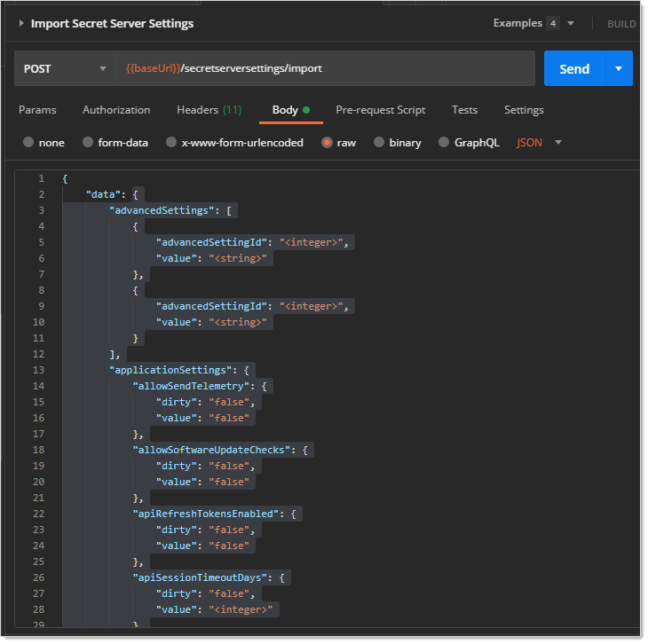This screenshot has height=644, width=648.
Task: Switch to the Authorization tab
Action: point(116,110)
